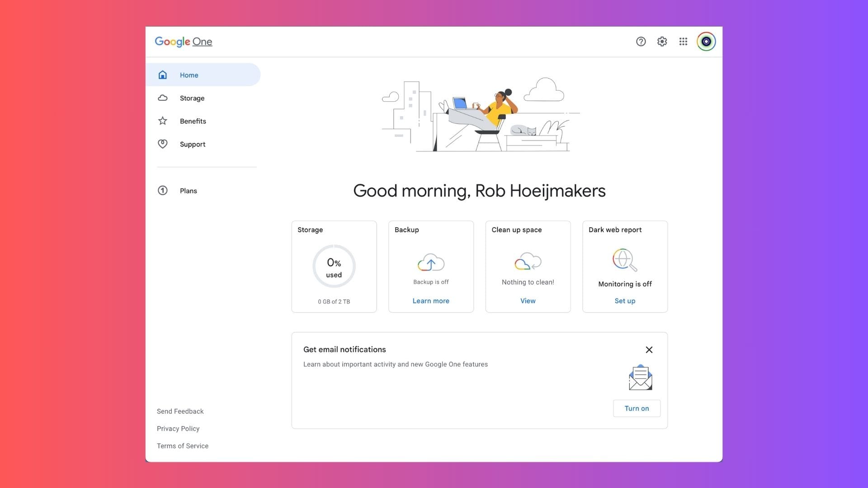This screenshot has height=488, width=868.
Task: Open the Privacy Policy link
Action: pyautogui.click(x=178, y=428)
